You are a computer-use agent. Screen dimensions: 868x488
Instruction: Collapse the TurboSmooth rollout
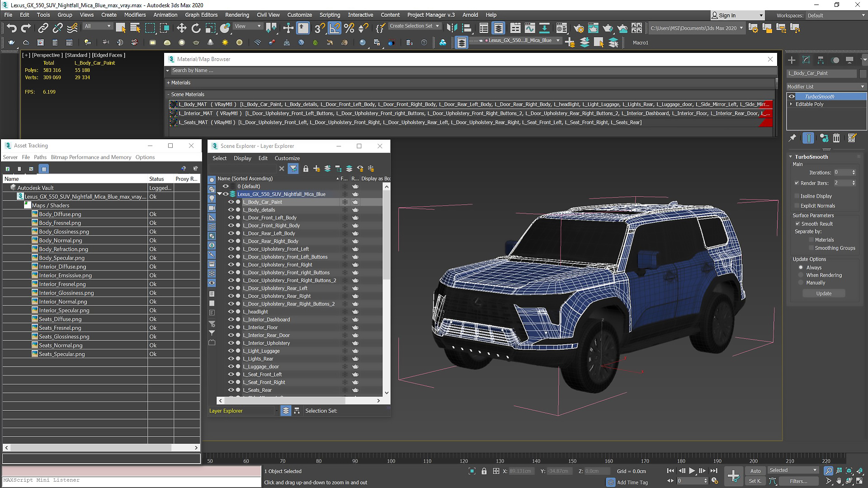(791, 157)
